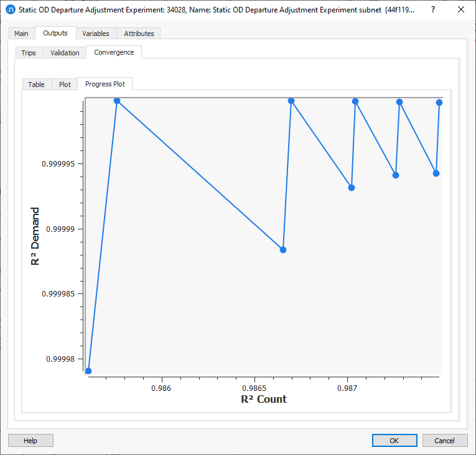Image resolution: width=476 pixels, height=455 pixels.
Task: Click the Cancel button
Action: pos(445,441)
